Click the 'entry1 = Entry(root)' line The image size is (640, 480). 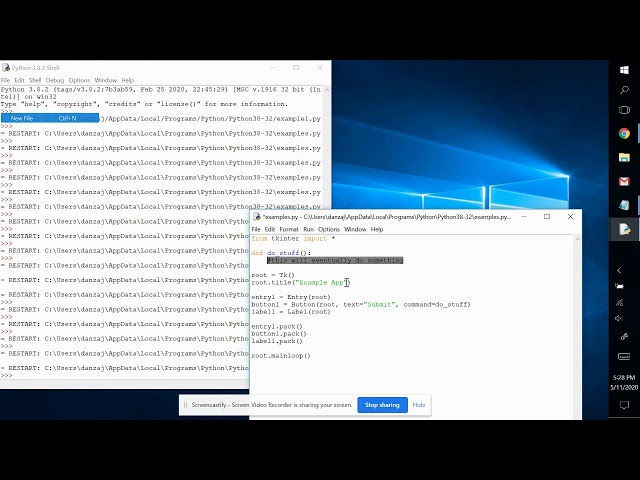point(291,297)
